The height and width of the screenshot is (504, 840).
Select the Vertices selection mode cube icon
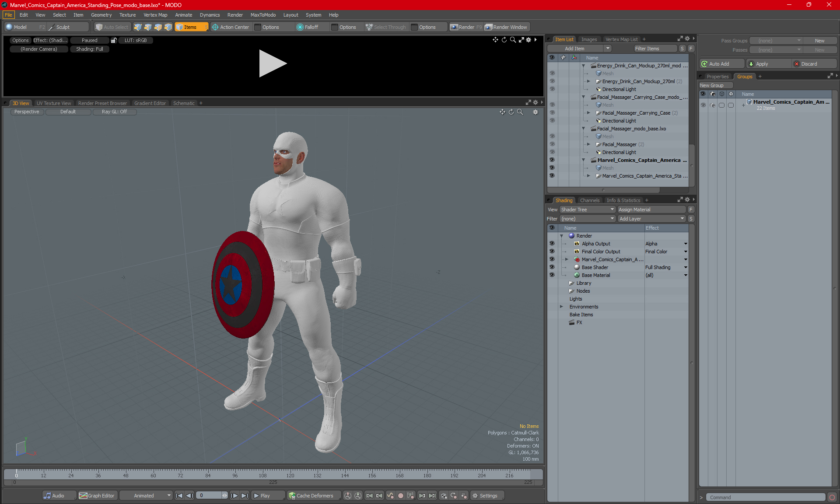click(x=138, y=27)
